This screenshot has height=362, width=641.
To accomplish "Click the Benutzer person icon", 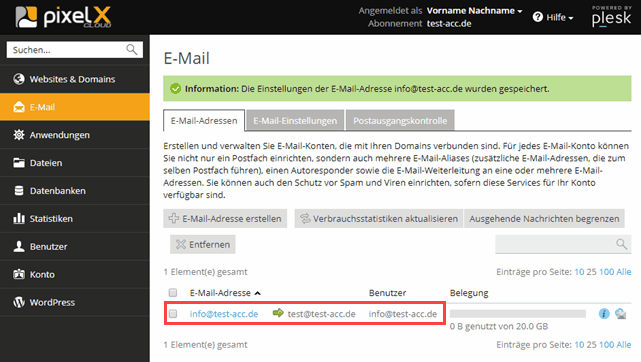I will click(19, 246).
